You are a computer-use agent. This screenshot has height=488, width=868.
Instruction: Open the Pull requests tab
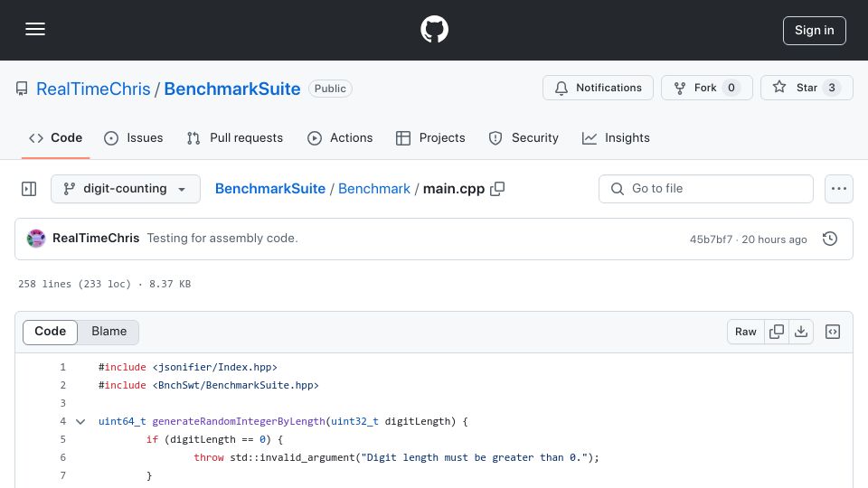tap(235, 137)
